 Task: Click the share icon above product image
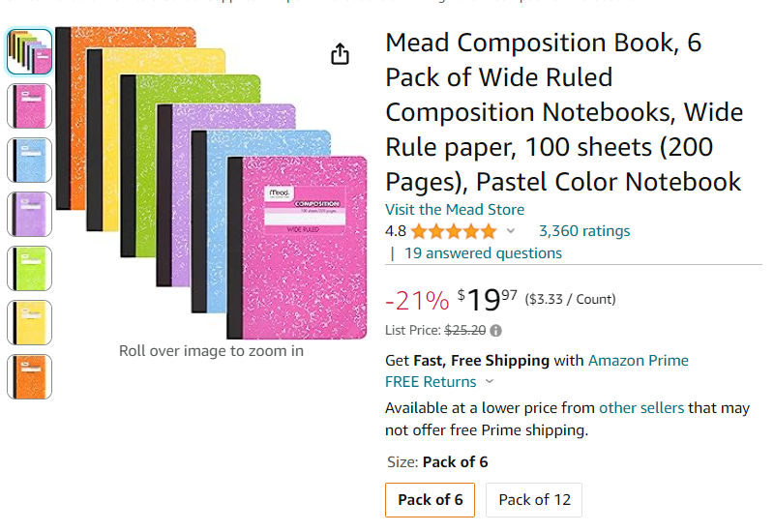[340, 54]
